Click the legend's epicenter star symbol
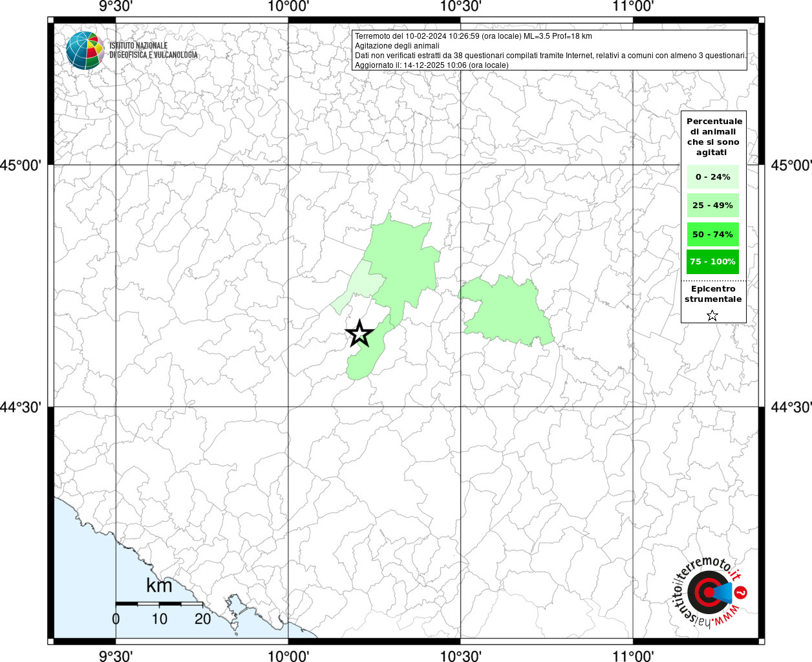The width and height of the screenshot is (812, 662). click(712, 315)
